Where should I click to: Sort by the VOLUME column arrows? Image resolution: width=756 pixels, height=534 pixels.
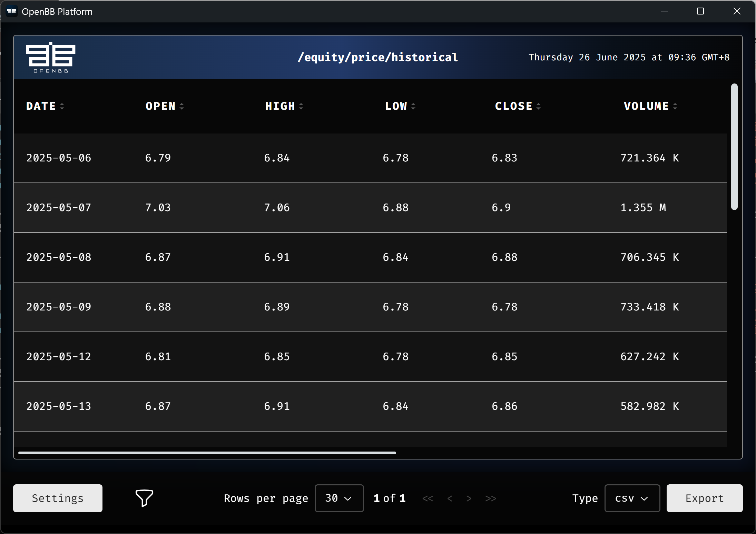click(x=675, y=106)
